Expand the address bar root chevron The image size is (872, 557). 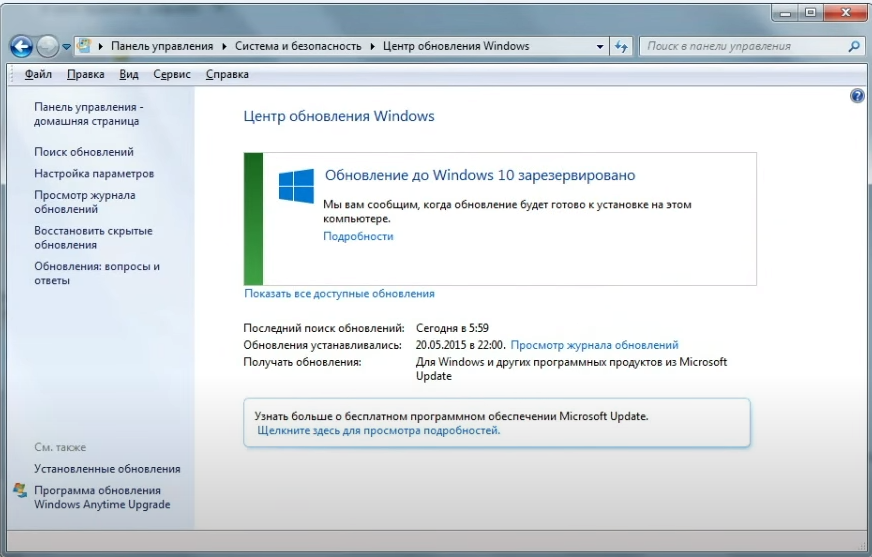pyautogui.click(x=101, y=46)
